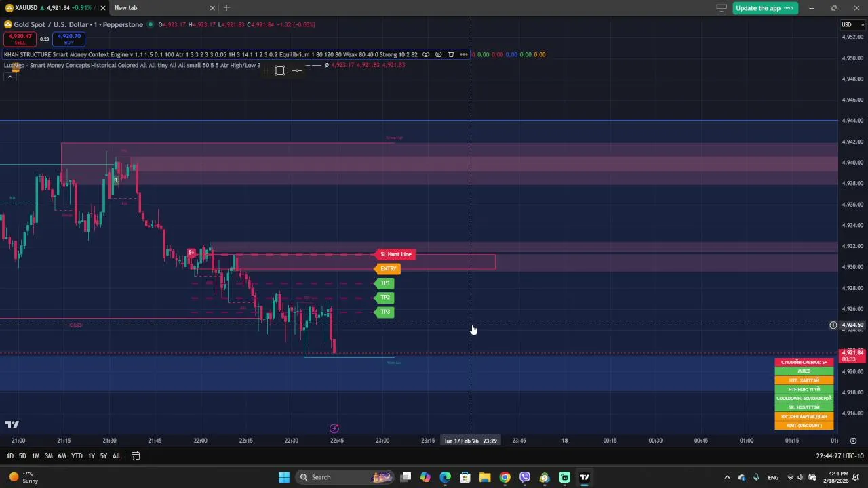Open the TradingView taskbar icon
Screen dimensions: 868x488
(x=584, y=477)
